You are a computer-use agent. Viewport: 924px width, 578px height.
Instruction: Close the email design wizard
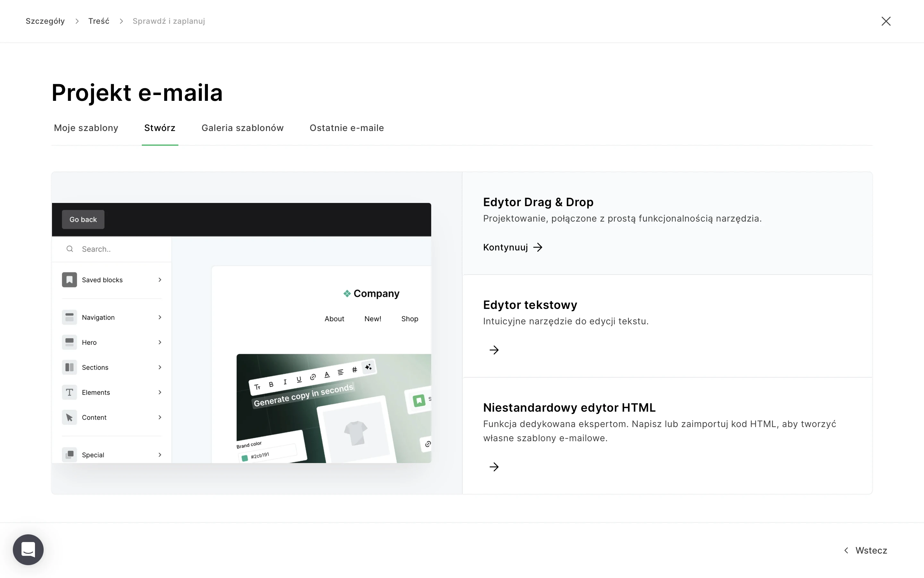(x=886, y=21)
